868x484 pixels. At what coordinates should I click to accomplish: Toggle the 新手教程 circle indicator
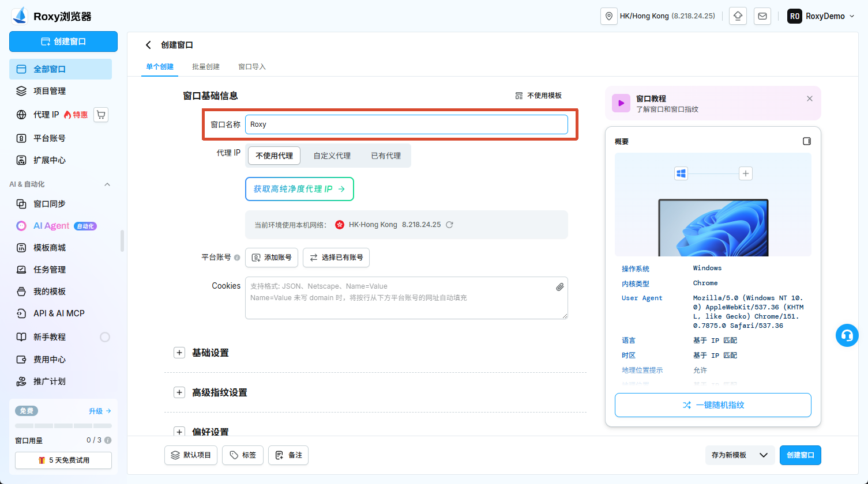click(x=105, y=337)
